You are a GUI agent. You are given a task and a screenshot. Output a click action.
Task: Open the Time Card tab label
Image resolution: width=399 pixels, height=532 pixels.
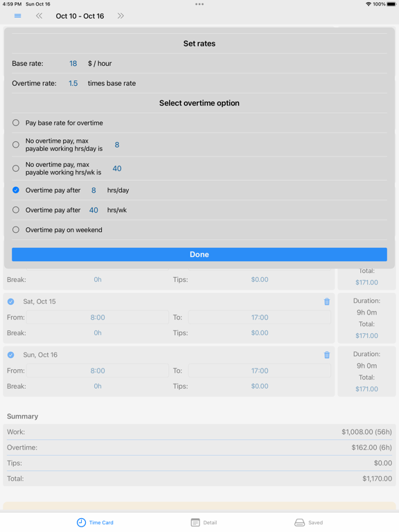click(x=101, y=522)
